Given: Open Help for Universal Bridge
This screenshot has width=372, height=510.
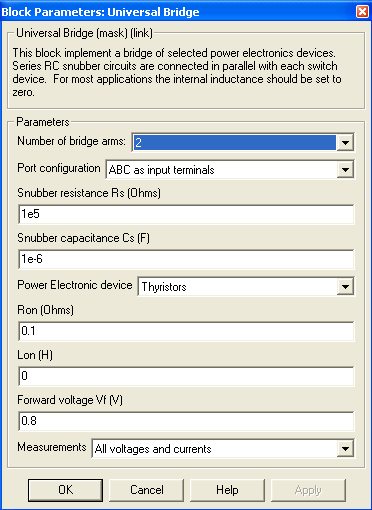Looking at the screenshot, I should point(227,490).
